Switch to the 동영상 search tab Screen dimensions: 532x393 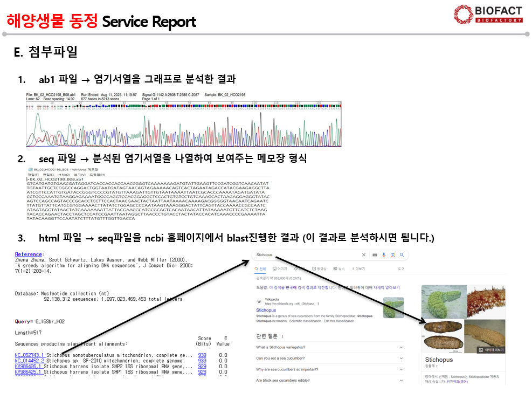pos(319,268)
